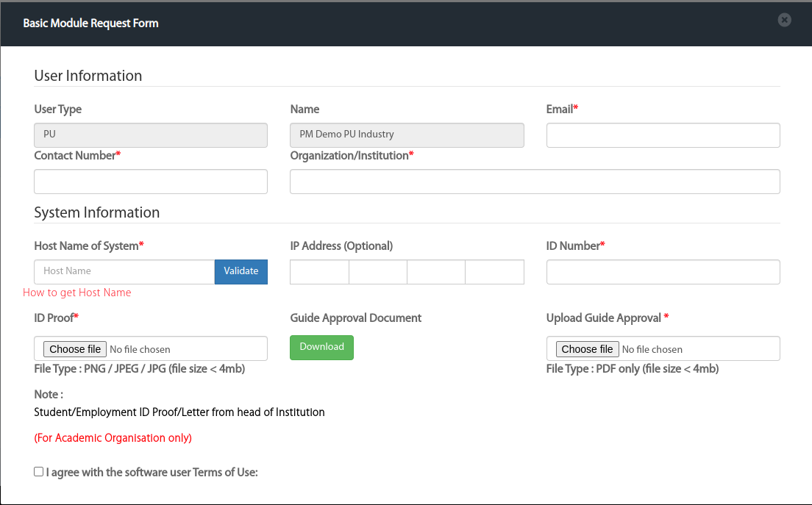This screenshot has width=812, height=505.
Task: Click the ID Number input field
Action: [663, 272]
